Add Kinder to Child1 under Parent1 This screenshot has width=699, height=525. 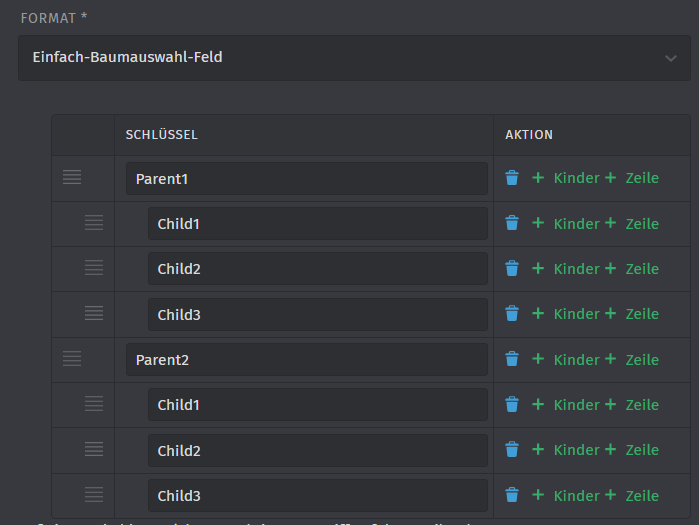[566, 223]
